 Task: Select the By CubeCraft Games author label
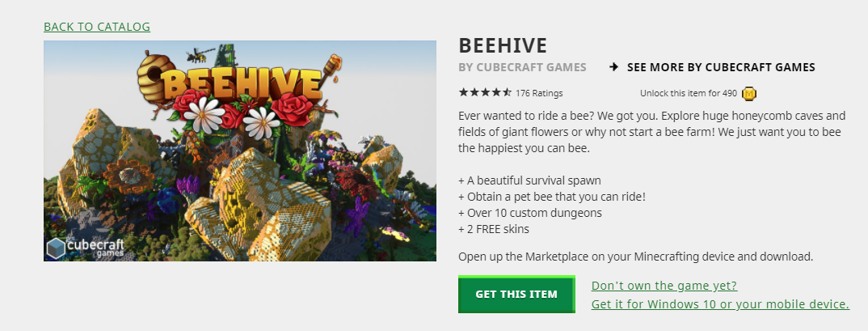coord(522,67)
